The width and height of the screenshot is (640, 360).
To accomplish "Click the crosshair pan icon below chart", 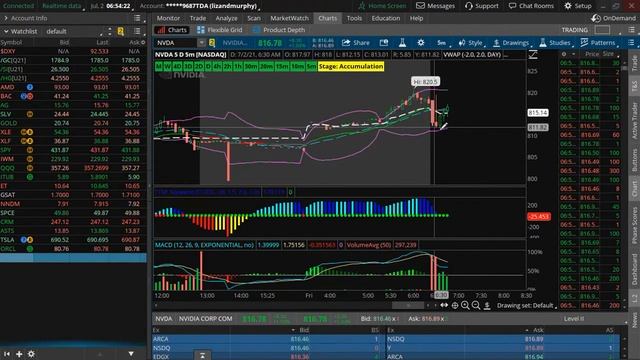I will point(455,305).
